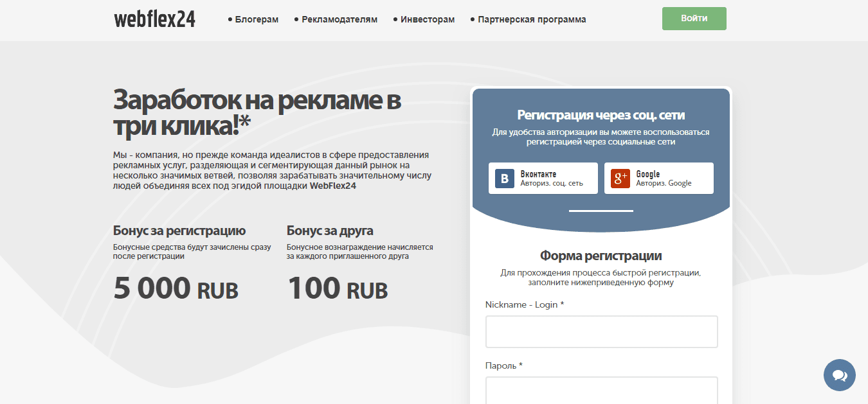Click the blue VK icon
The width and height of the screenshot is (868, 404).
pos(505,178)
